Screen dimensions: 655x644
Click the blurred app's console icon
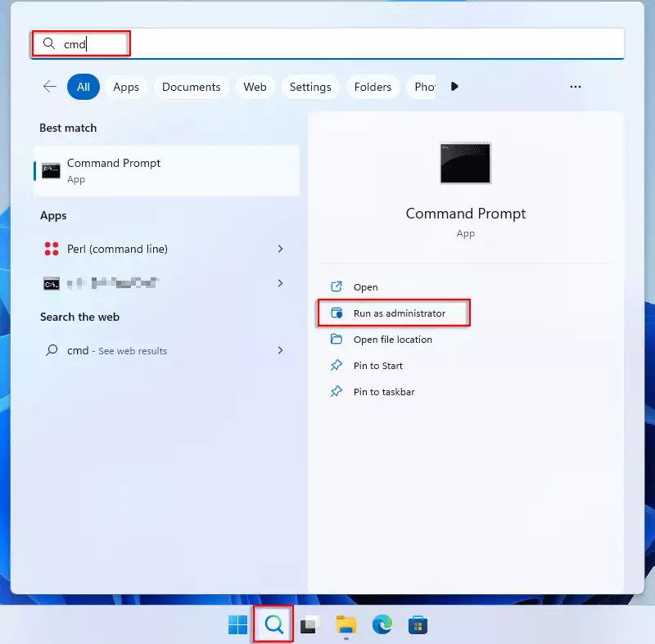(52, 284)
